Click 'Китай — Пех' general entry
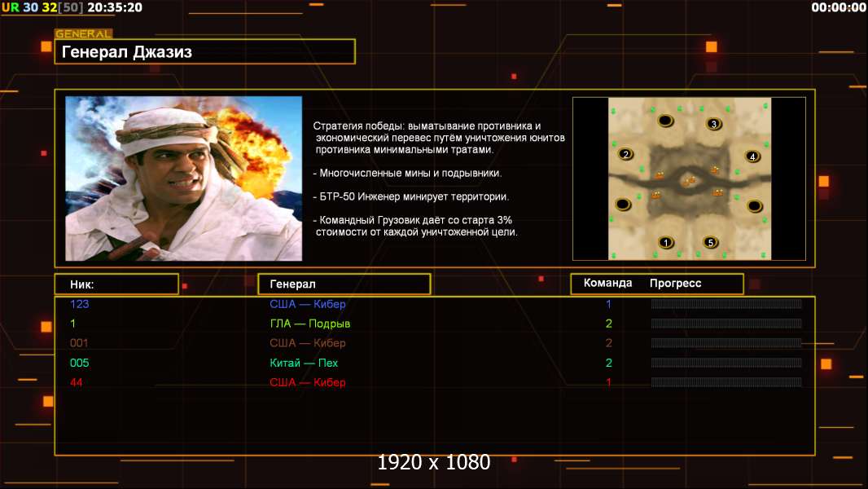Image resolution: width=868 pixels, height=489 pixels. [x=304, y=363]
